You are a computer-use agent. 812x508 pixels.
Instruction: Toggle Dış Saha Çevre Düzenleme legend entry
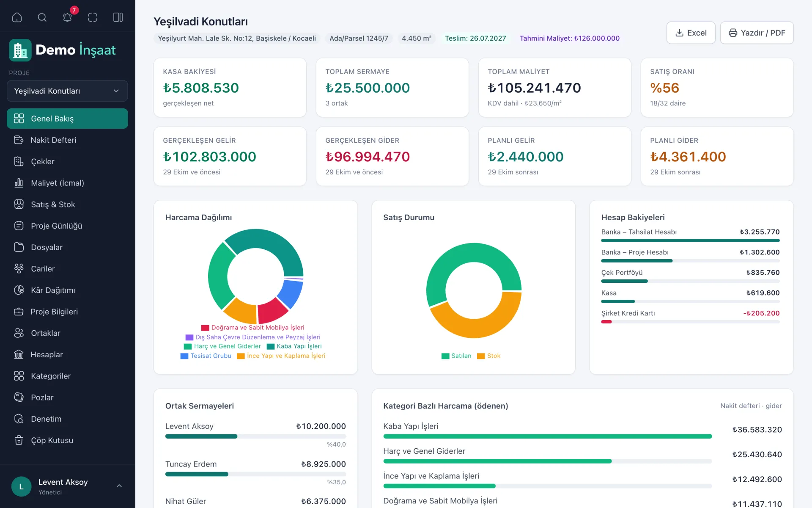(253, 337)
